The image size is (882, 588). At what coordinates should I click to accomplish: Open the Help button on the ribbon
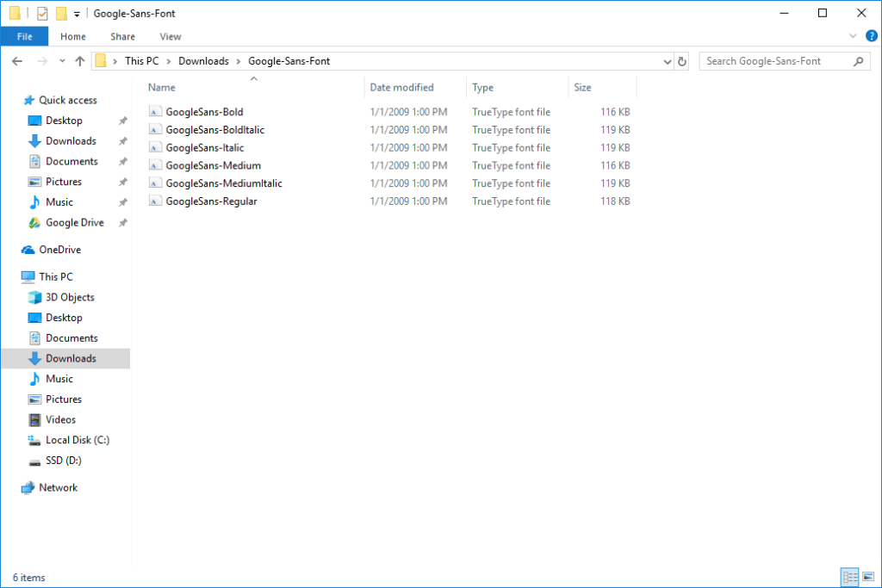[870, 35]
